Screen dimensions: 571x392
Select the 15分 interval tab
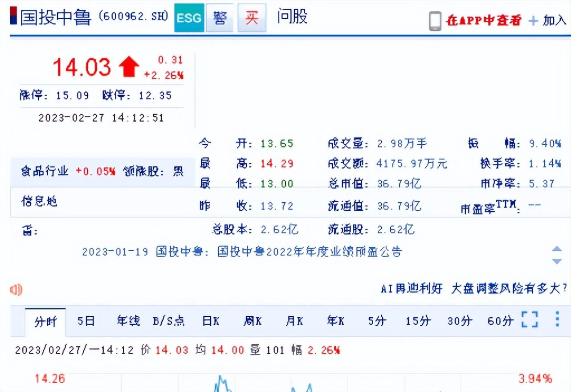(x=418, y=321)
